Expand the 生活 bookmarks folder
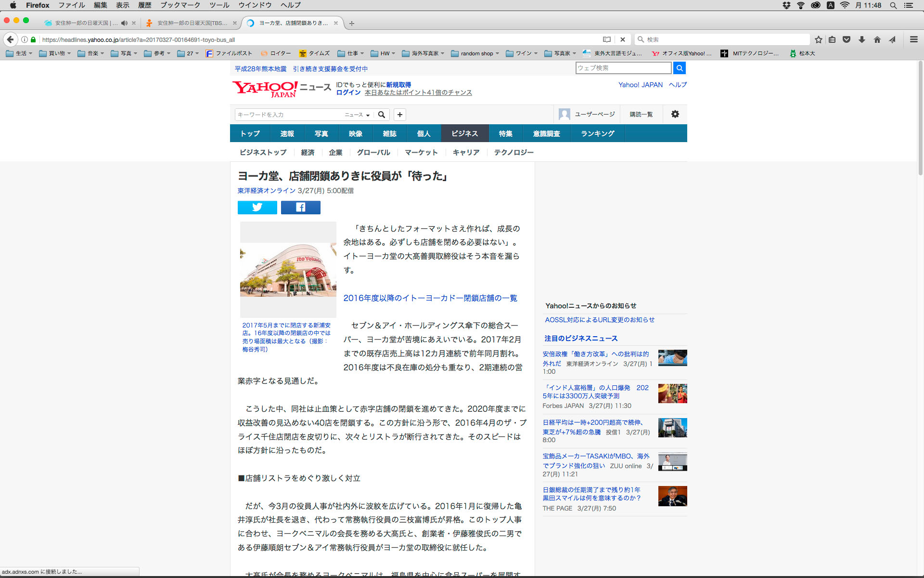Screen dimensions: 924x578 (19, 53)
